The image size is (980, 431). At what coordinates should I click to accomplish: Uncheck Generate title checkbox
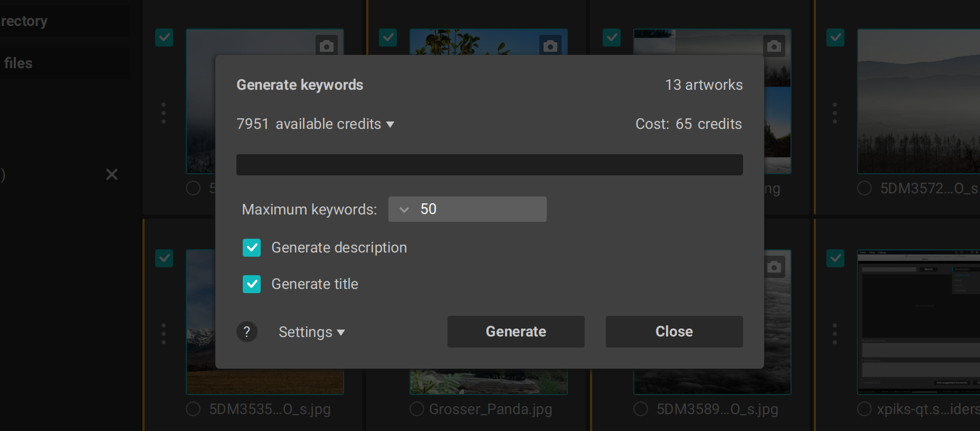coord(252,284)
